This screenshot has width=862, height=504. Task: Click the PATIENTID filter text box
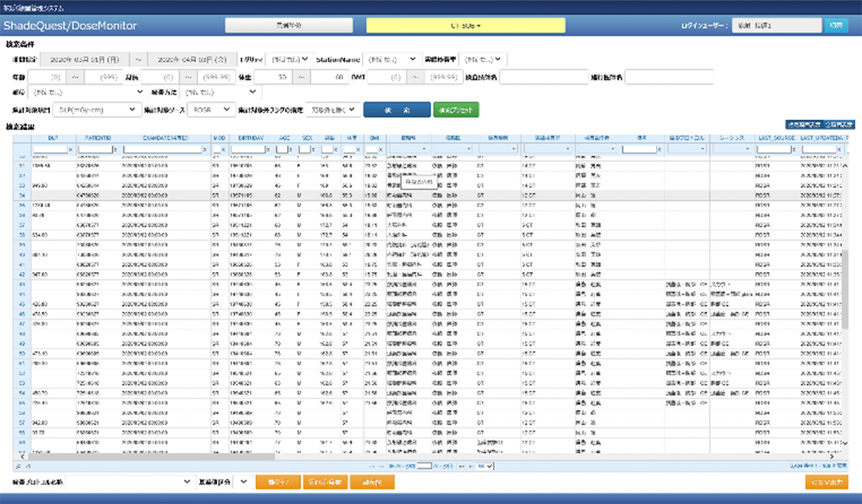95,150
